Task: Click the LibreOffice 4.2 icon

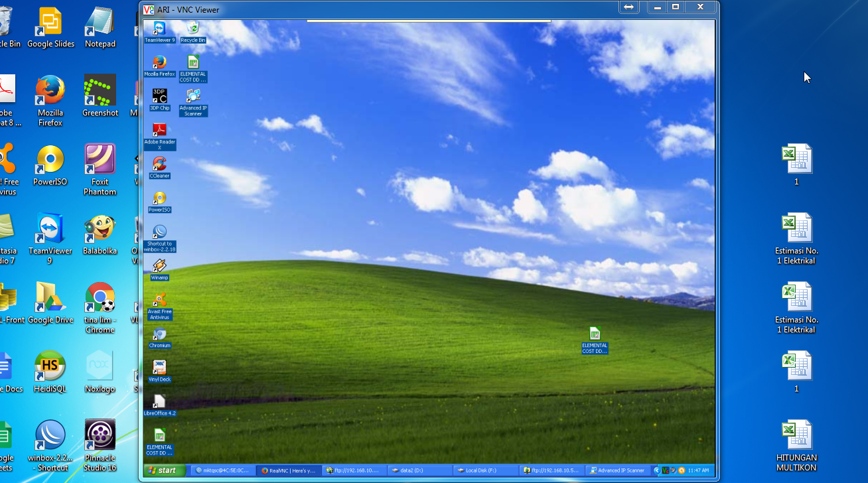Action: 159,405
